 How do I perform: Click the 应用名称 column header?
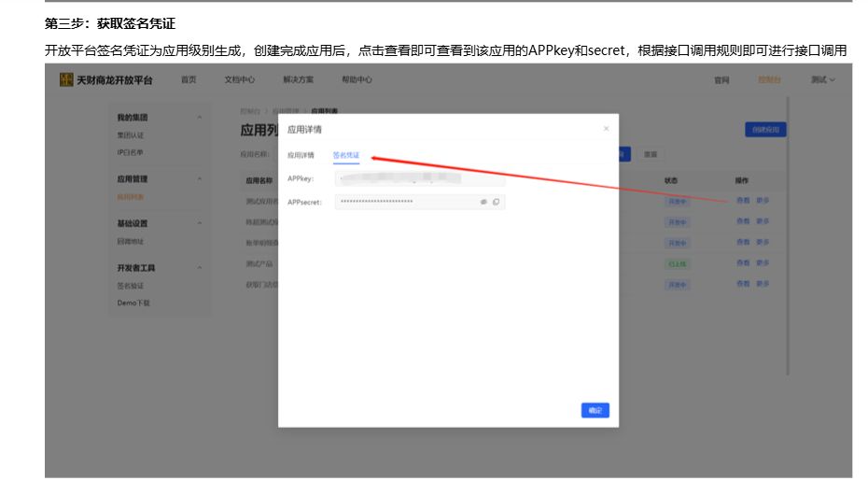(259, 180)
